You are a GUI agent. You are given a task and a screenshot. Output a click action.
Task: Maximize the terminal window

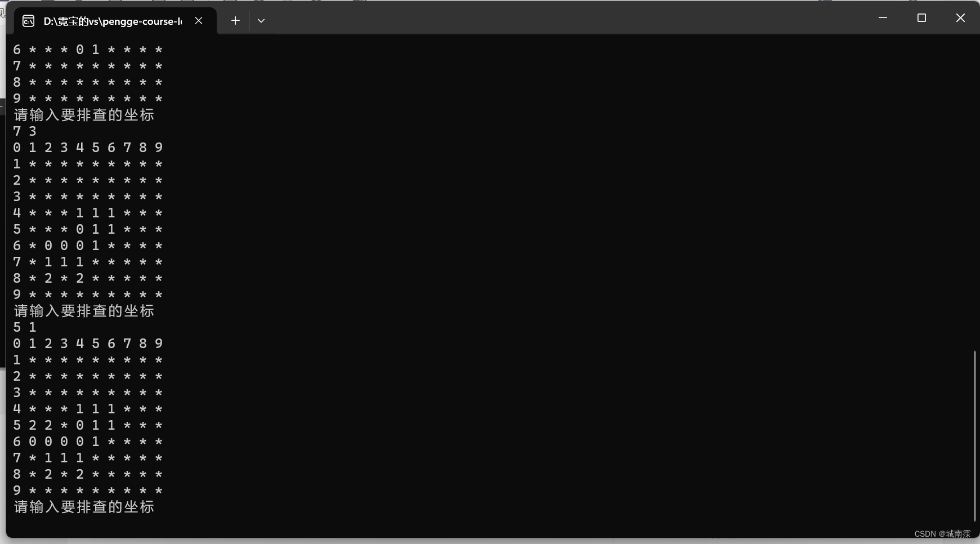point(921,18)
